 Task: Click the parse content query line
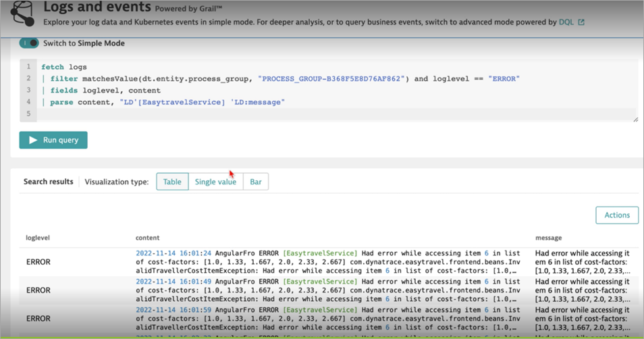point(163,103)
